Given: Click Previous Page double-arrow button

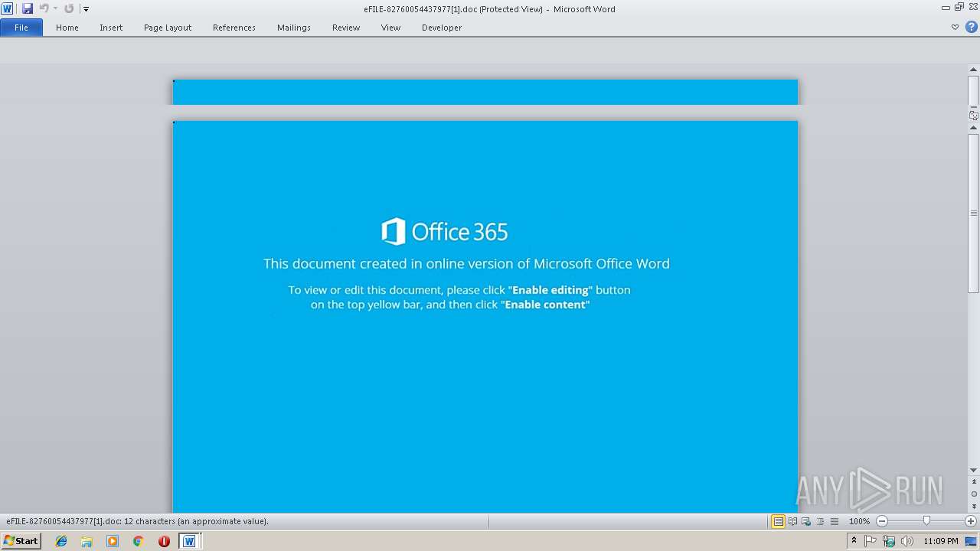Looking at the screenshot, I should tap(974, 482).
